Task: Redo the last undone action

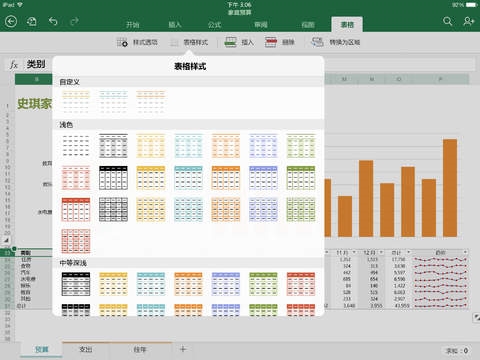Action: click(x=74, y=22)
